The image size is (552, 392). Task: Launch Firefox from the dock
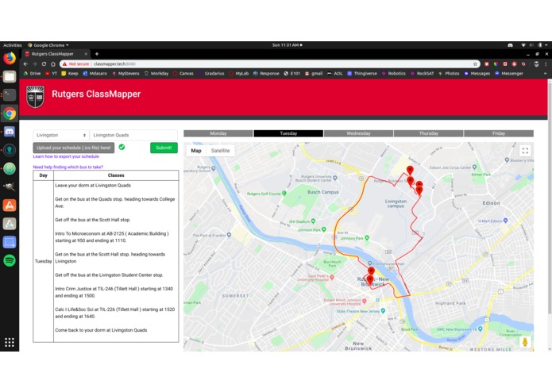click(10, 58)
